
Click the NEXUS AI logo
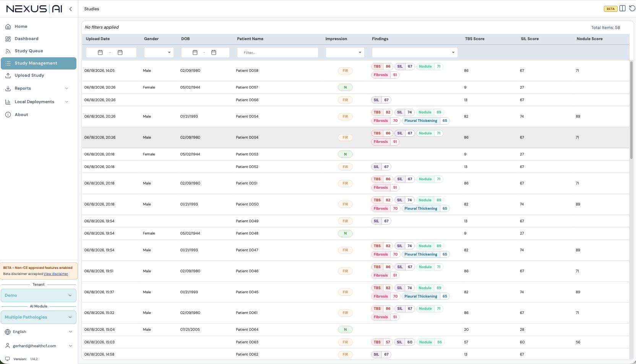(x=34, y=9)
